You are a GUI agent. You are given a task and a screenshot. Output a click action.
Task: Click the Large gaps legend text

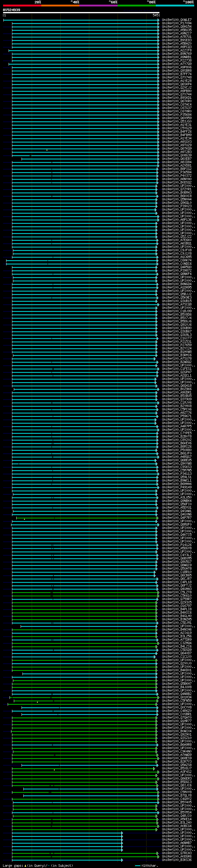(38, 865)
